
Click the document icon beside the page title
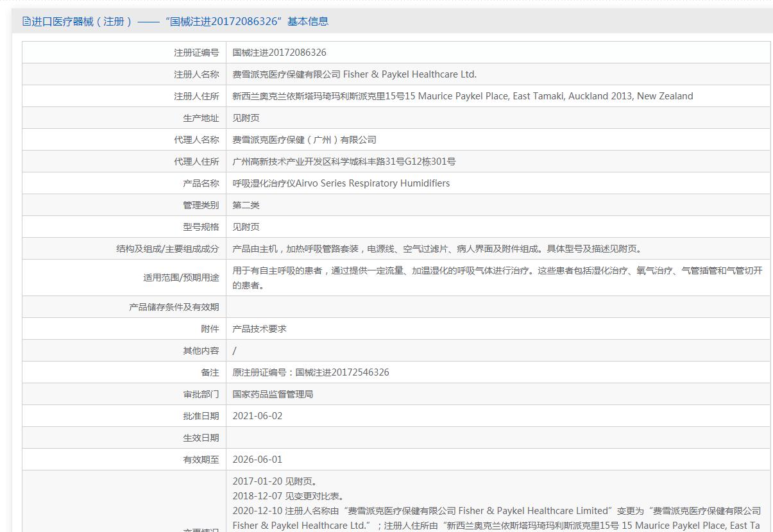point(26,22)
